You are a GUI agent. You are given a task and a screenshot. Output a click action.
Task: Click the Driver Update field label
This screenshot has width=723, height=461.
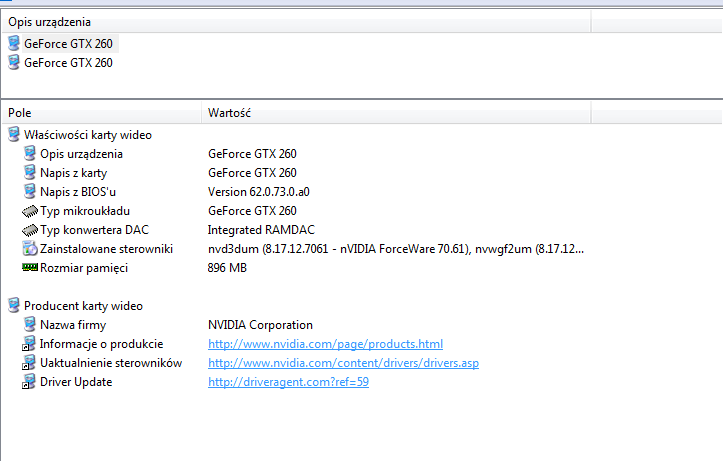tap(76, 382)
